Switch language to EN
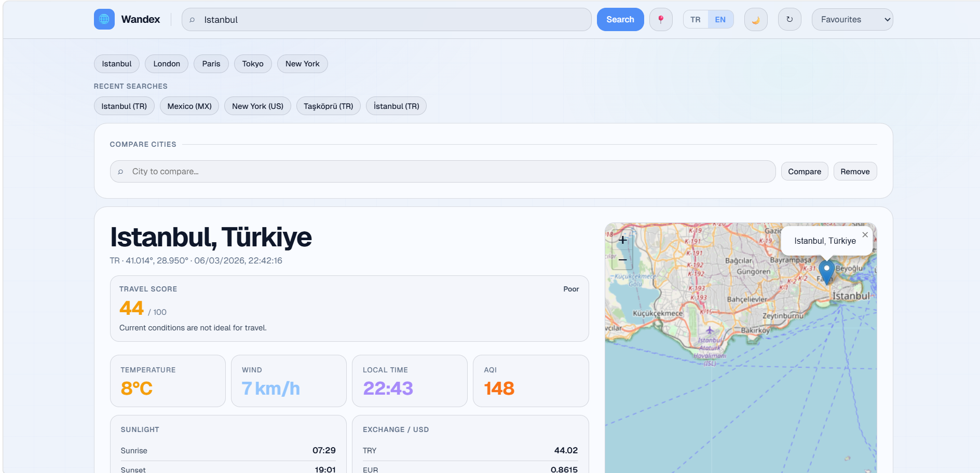 point(720,19)
